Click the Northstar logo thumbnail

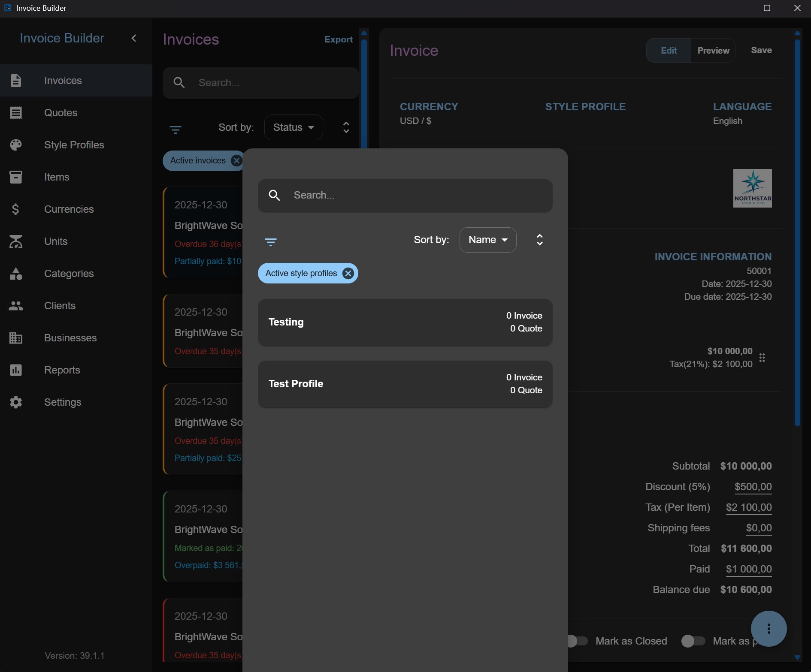pyautogui.click(x=752, y=188)
